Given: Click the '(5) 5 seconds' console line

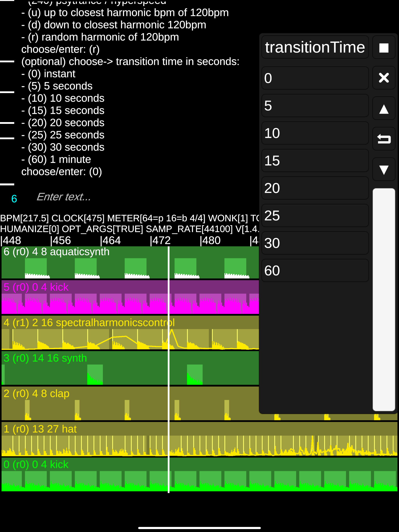Looking at the screenshot, I should coord(57,86).
